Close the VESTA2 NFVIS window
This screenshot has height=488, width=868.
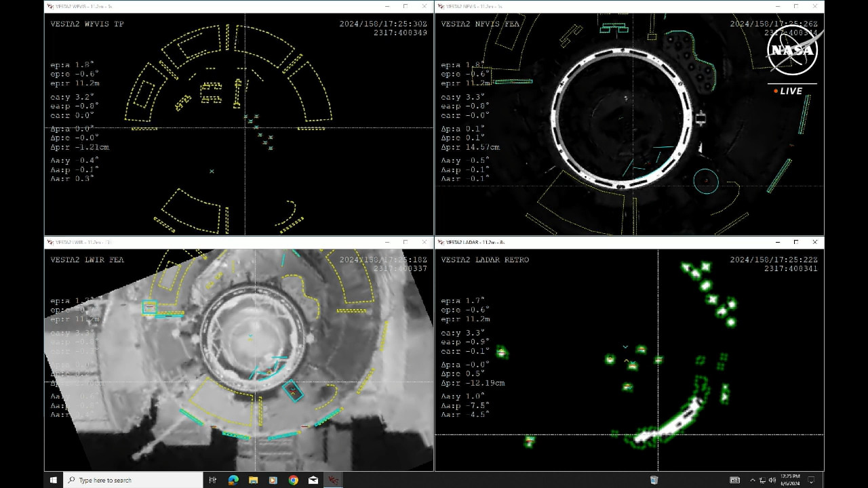point(814,6)
